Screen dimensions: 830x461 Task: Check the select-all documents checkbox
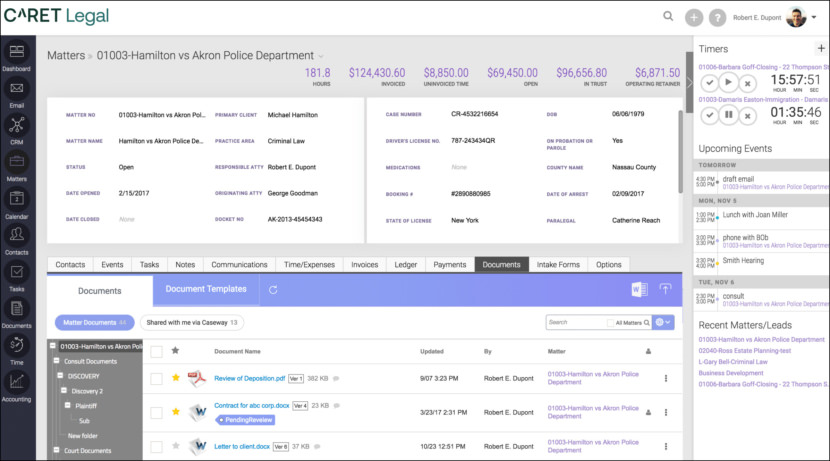(156, 351)
